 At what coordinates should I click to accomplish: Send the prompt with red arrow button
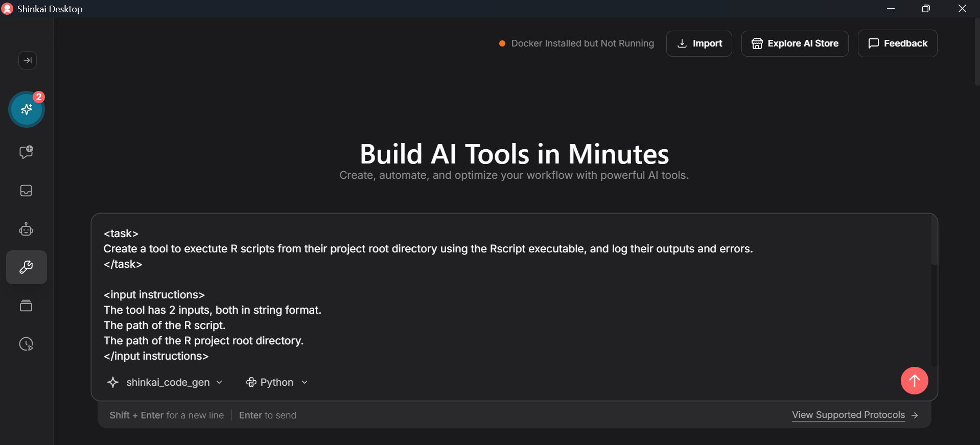point(914,381)
